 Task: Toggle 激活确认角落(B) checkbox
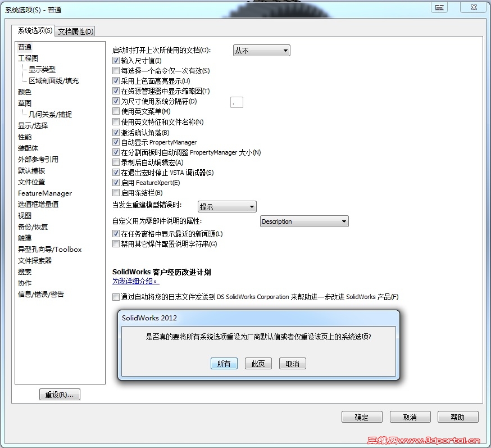point(116,133)
